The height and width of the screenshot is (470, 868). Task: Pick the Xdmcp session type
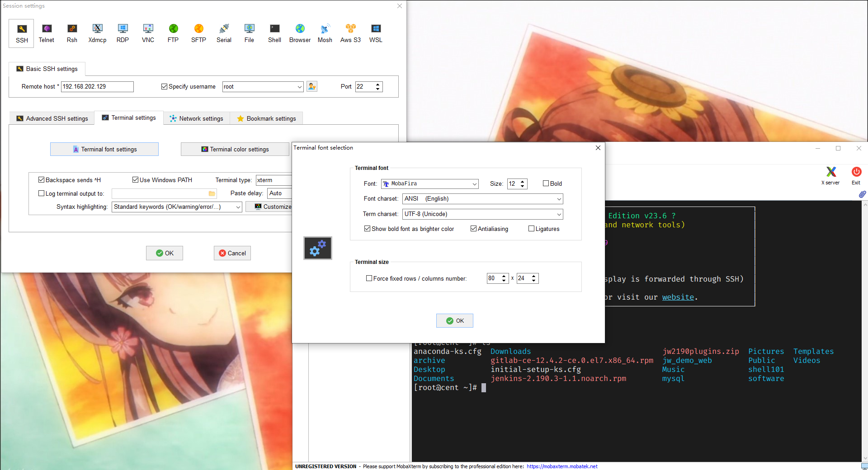click(97, 33)
